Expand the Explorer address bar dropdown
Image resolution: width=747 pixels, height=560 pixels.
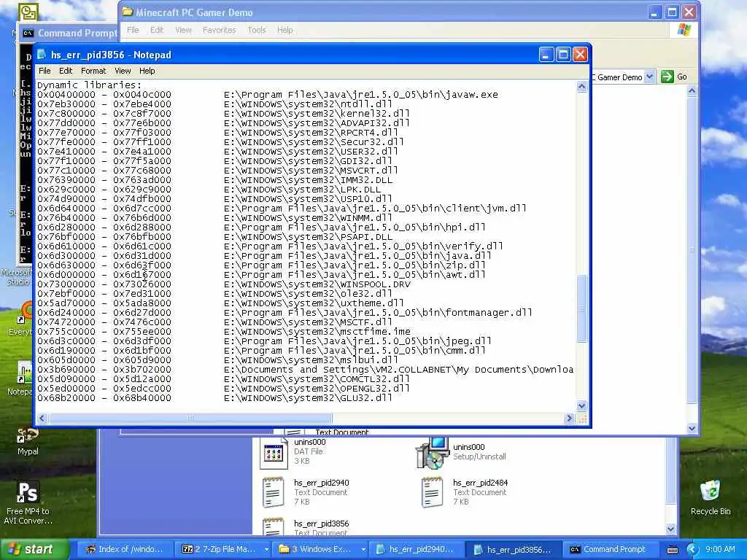(x=649, y=77)
